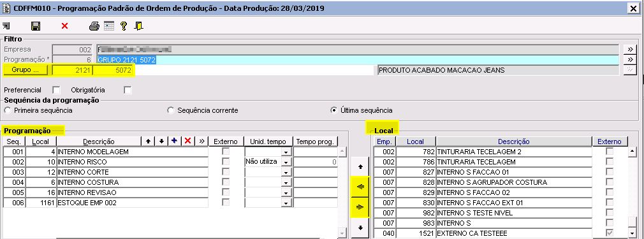Open the grid/calendar toolbar icon
Screen dimensions: 644x239
109,26
